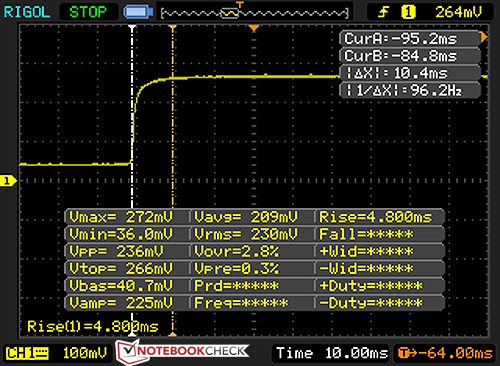Click the waveform memory overview bar
Image resolution: width=500 pixels, height=366 pixels.
pyautogui.click(x=255, y=13)
